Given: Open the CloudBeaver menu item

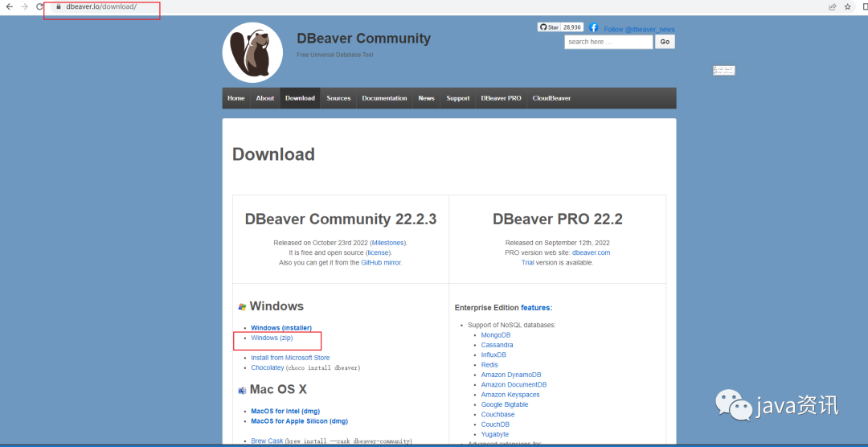Looking at the screenshot, I should pyautogui.click(x=551, y=98).
